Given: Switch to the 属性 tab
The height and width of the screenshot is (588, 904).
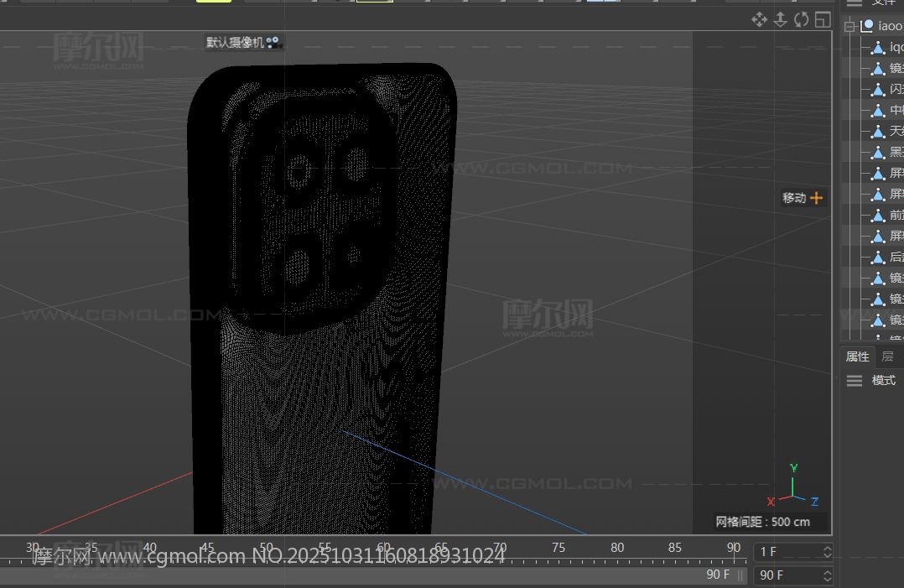Looking at the screenshot, I should point(857,356).
